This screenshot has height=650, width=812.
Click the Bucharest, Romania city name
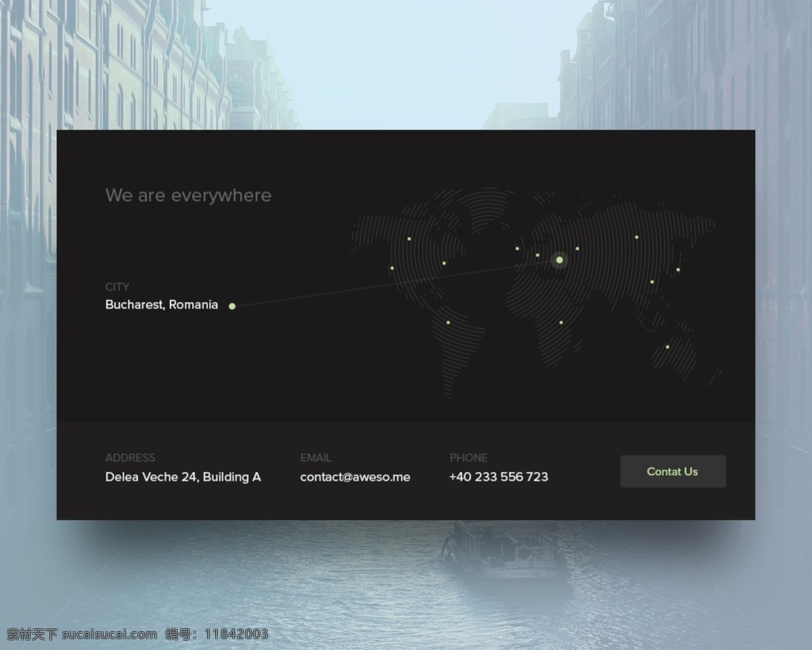point(162,305)
